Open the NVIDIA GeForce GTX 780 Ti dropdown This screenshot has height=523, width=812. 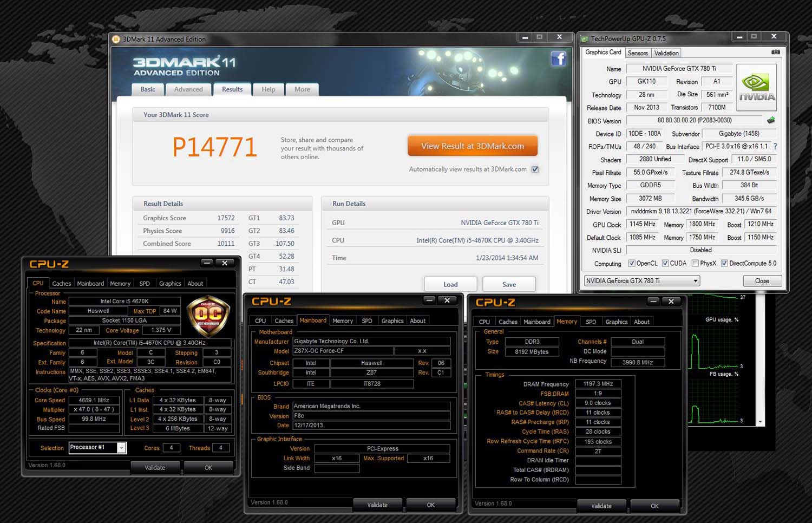[696, 280]
